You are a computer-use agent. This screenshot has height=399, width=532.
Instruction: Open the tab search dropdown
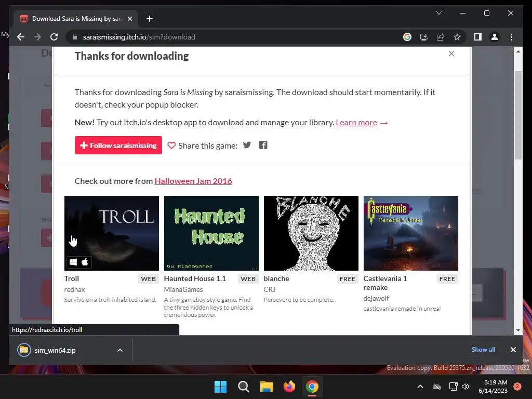[x=438, y=13]
